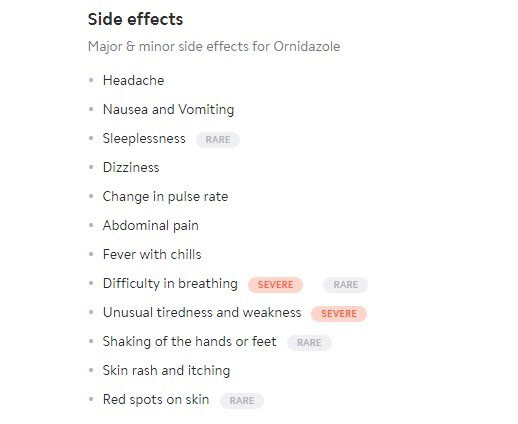
Task: Select Difficulty in breathing text
Action: pyautogui.click(x=170, y=283)
